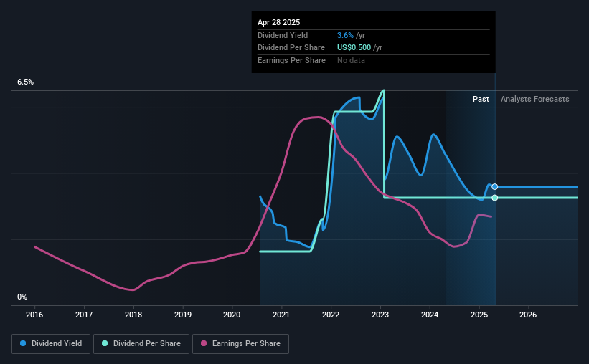The image size is (589, 364).
Task: Click the 2023 x-axis label
Action: click(380, 315)
